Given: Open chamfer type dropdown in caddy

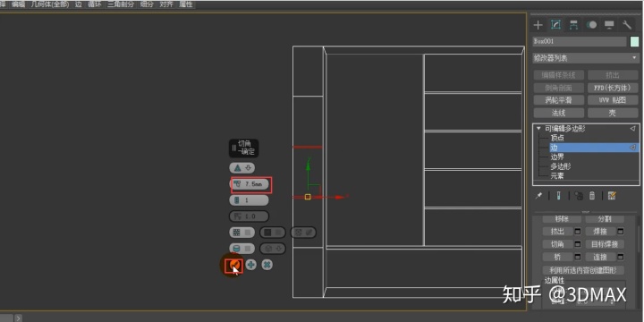Looking at the screenshot, I should pos(241,167).
